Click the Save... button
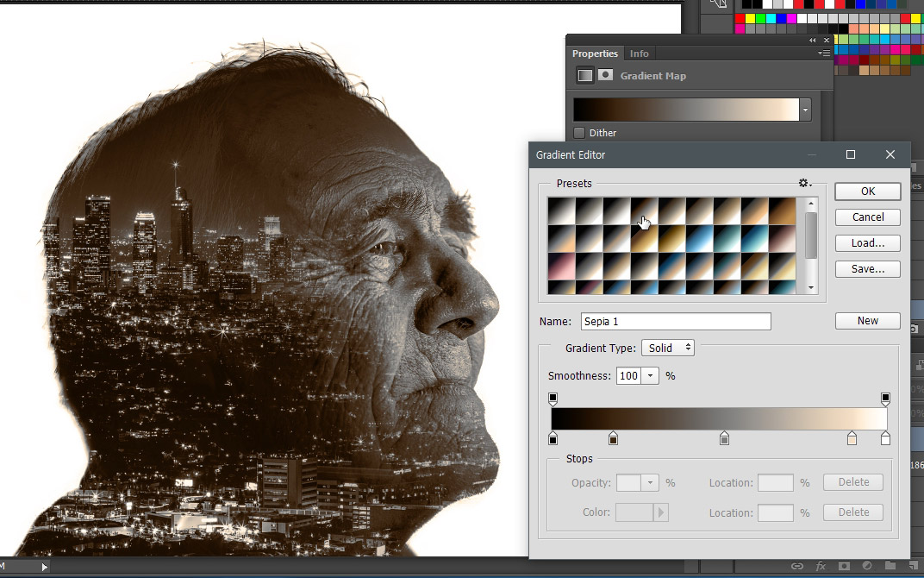The image size is (924, 578). click(x=867, y=269)
